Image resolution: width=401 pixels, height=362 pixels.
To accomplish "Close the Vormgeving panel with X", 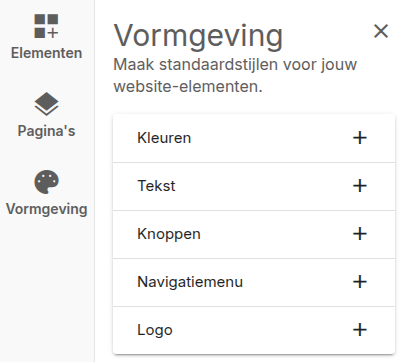I will point(381,31).
